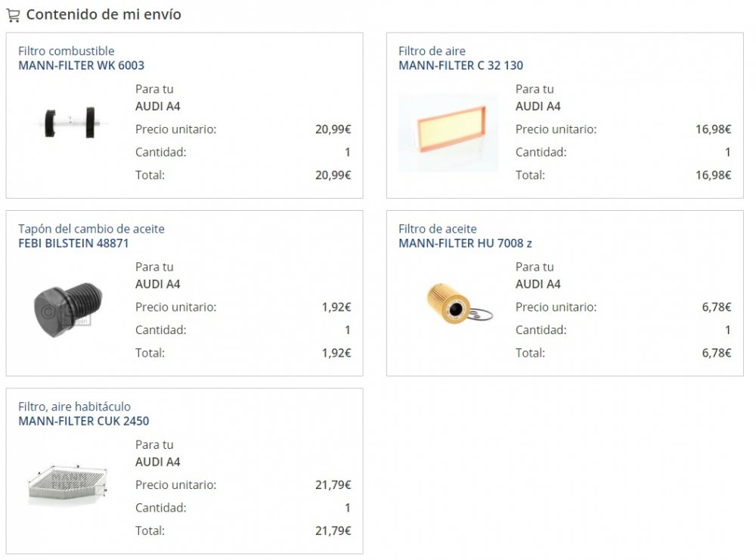Open the MANN-FILTER C 32 130 link
The image size is (756, 560).
tap(460, 66)
